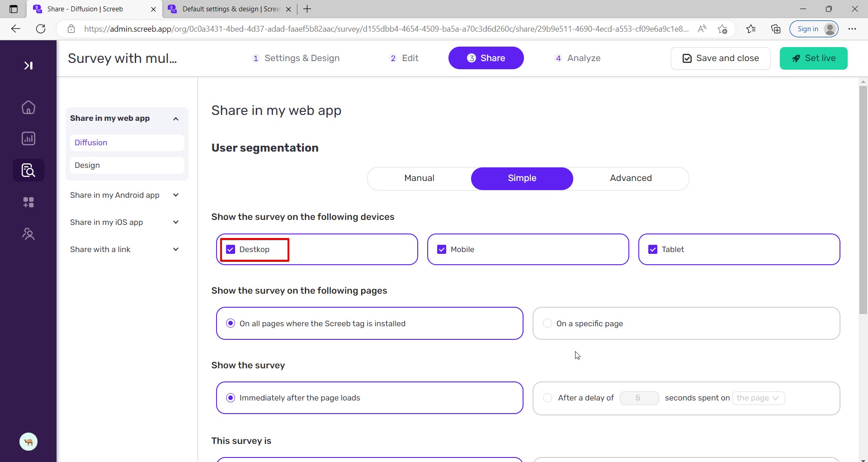Image resolution: width=868 pixels, height=462 pixels.
Task: Open the account avatar at sidebar bottom
Action: click(28, 442)
